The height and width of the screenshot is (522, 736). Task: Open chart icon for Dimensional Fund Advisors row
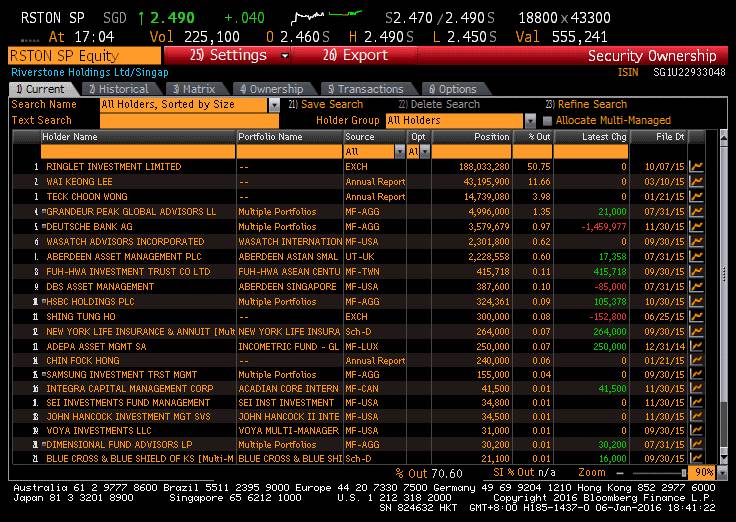[696, 445]
